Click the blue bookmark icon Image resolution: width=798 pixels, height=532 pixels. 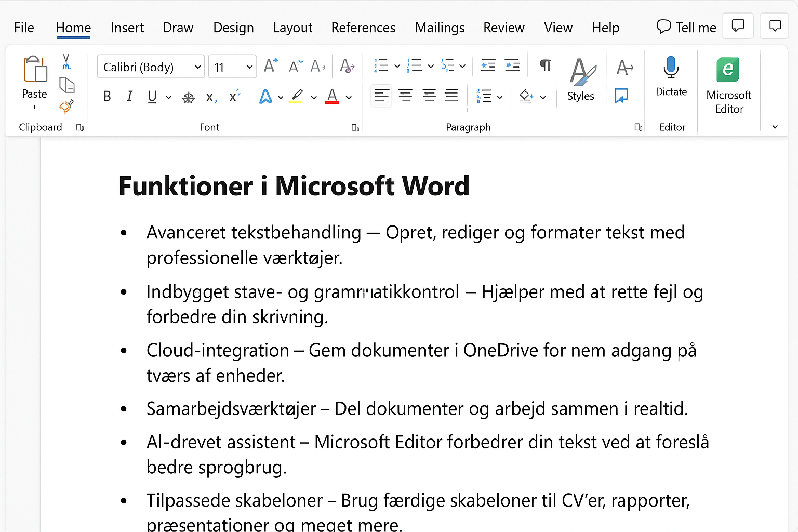click(621, 96)
